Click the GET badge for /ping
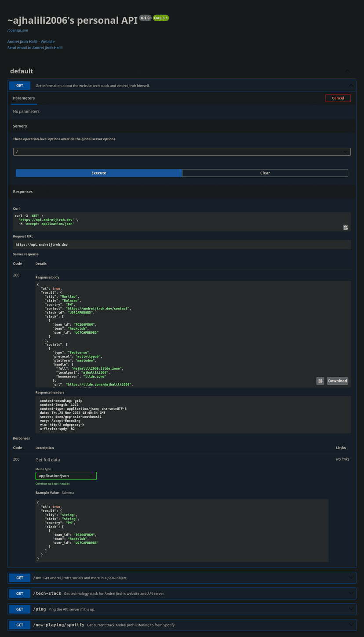 coord(20,609)
